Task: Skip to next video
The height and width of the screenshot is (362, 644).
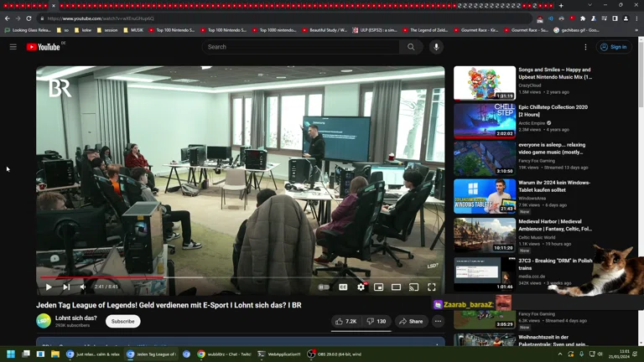Action: (x=66, y=287)
